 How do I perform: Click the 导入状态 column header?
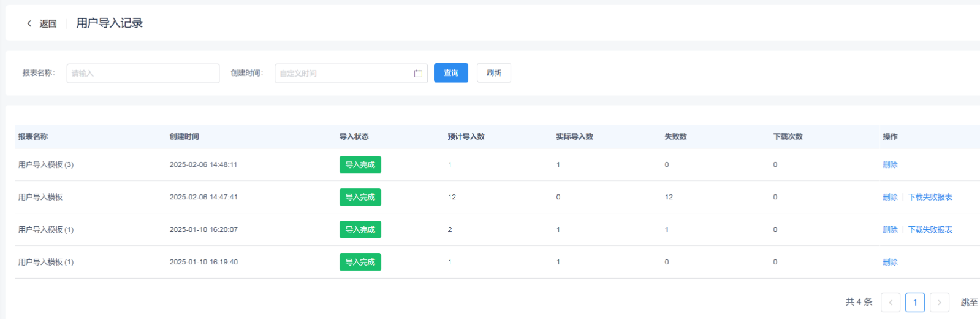click(x=354, y=137)
